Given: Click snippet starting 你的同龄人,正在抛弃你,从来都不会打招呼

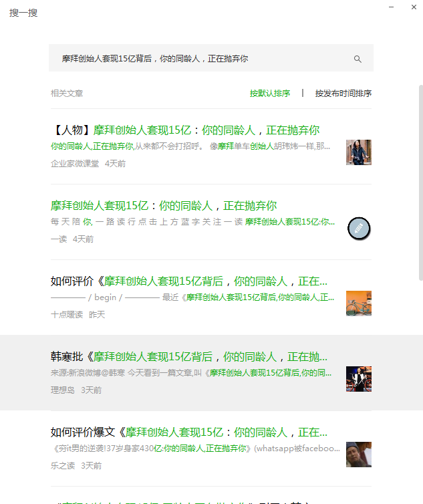Looking at the screenshot, I should click(190, 146).
